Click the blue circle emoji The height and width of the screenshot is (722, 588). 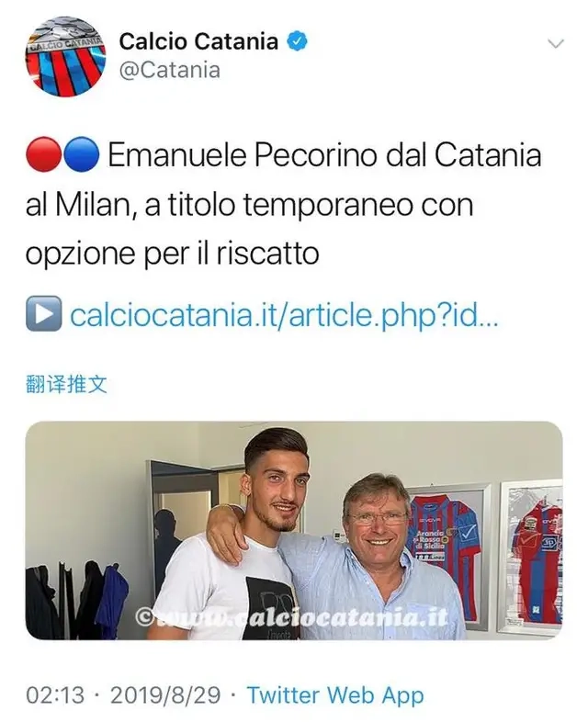(x=81, y=154)
